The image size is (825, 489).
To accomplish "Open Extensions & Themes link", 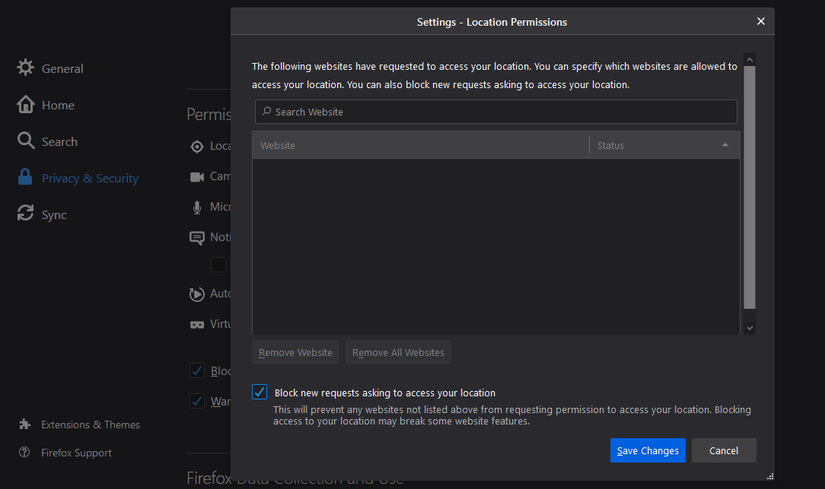I will coord(90,425).
